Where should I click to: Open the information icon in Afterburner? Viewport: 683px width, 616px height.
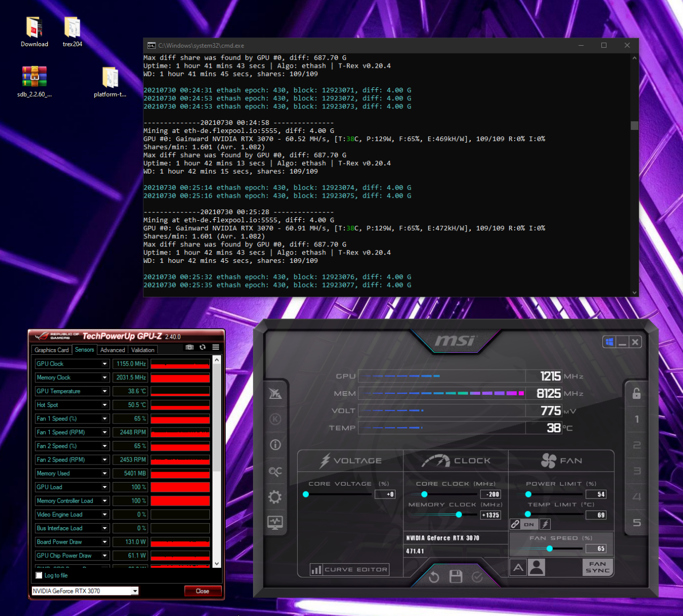point(276,445)
